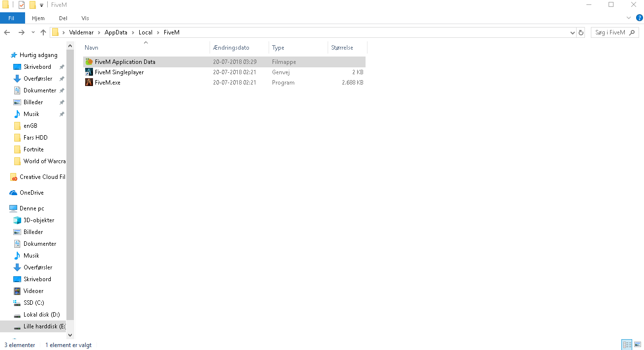
Task: Click the Back navigation arrow
Action: [7, 32]
